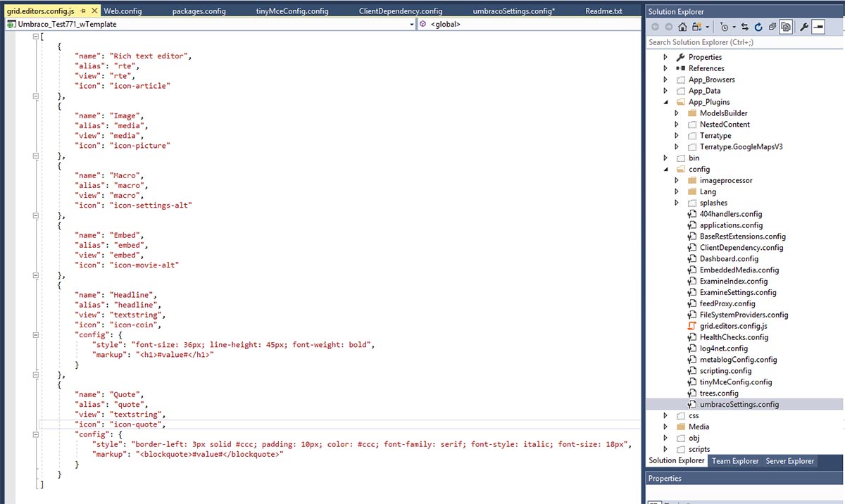Pin the grid.editors.config.js tab

[x=83, y=11]
